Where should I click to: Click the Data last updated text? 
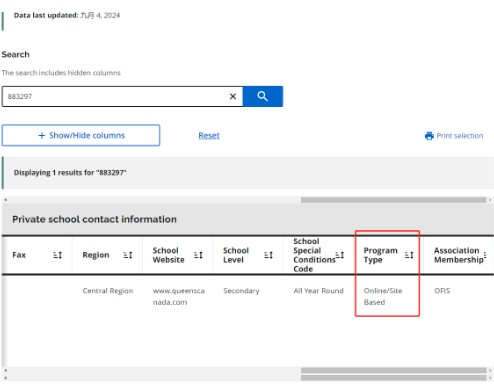(67, 15)
